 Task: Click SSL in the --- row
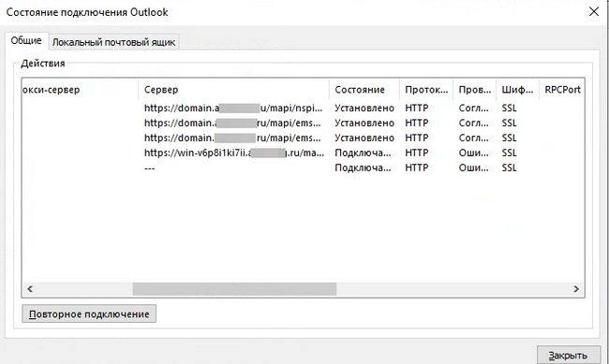click(509, 168)
